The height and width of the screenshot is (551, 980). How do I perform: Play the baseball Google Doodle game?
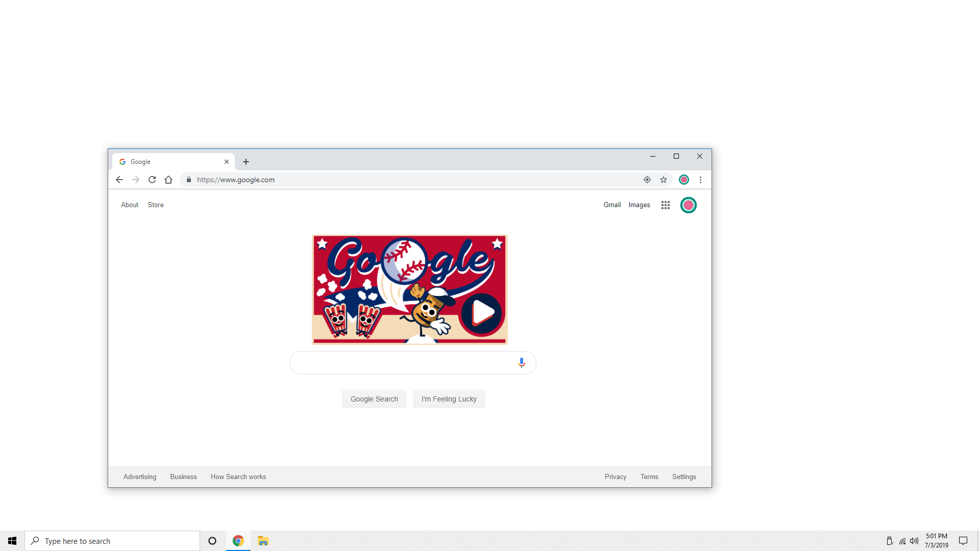pos(482,311)
